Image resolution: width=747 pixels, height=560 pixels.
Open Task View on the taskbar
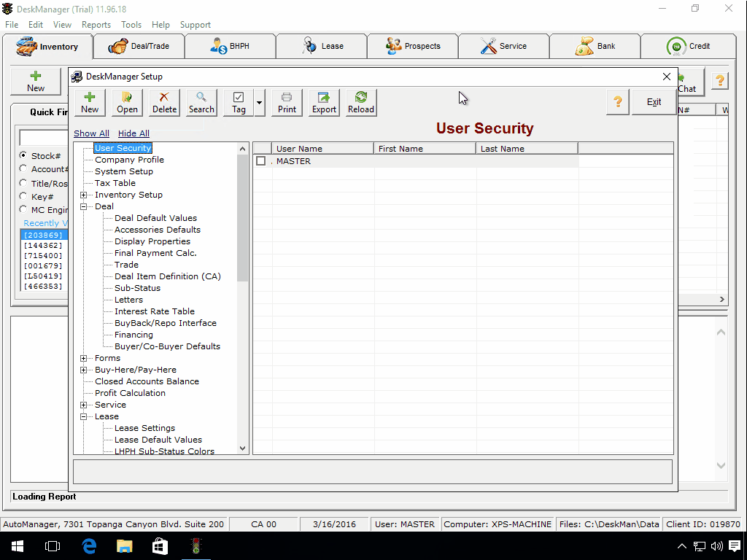[x=53, y=546]
